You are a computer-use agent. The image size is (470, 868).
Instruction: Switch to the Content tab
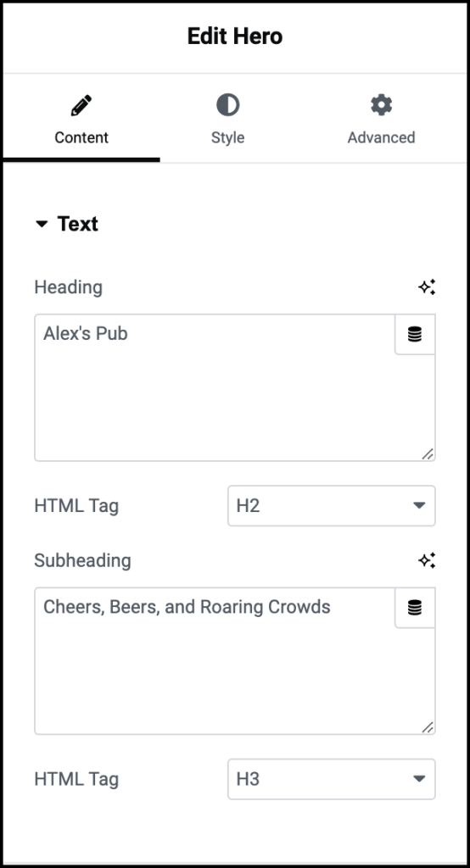pyautogui.click(x=81, y=119)
